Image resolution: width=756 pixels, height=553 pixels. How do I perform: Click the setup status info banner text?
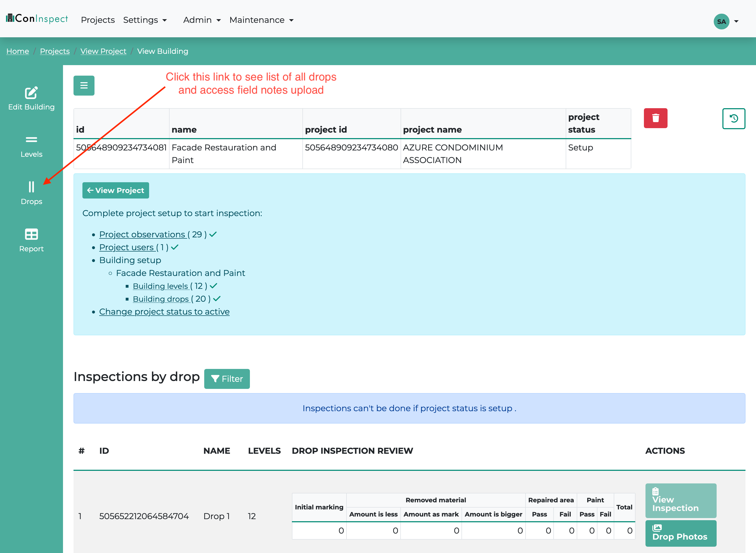[x=409, y=408]
